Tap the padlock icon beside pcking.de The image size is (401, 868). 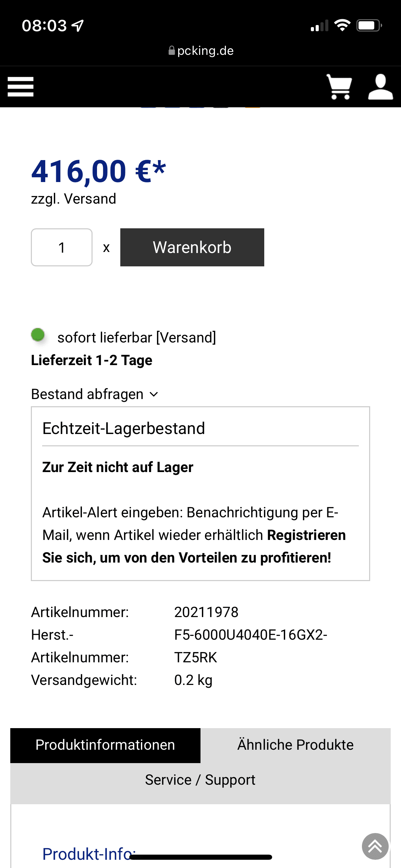pyautogui.click(x=172, y=51)
